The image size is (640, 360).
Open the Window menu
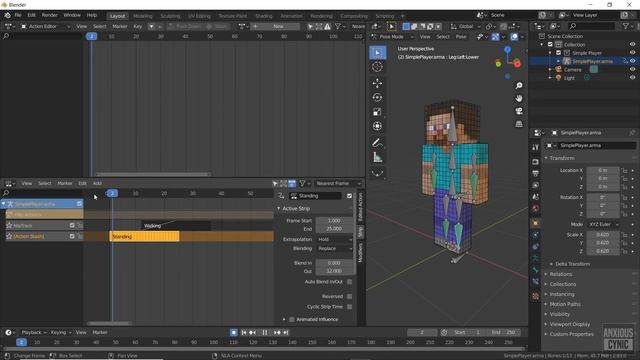tap(72, 15)
